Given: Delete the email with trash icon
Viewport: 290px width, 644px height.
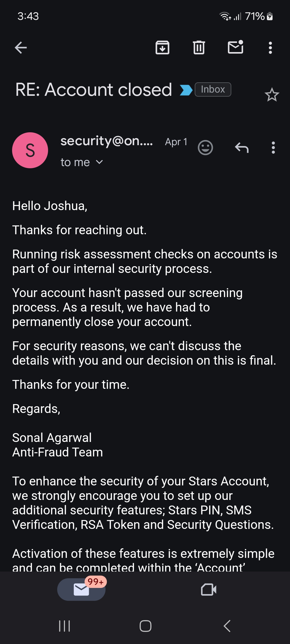Looking at the screenshot, I should 199,47.
